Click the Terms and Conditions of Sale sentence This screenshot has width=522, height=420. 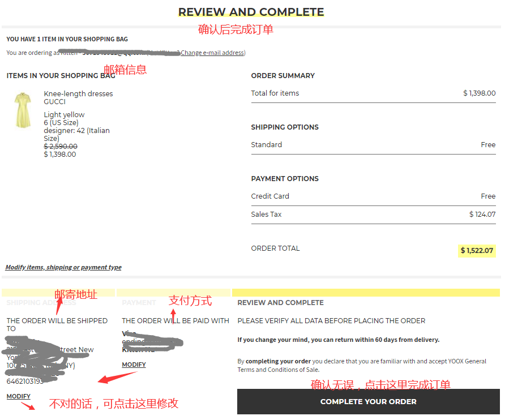click(362, 366)
